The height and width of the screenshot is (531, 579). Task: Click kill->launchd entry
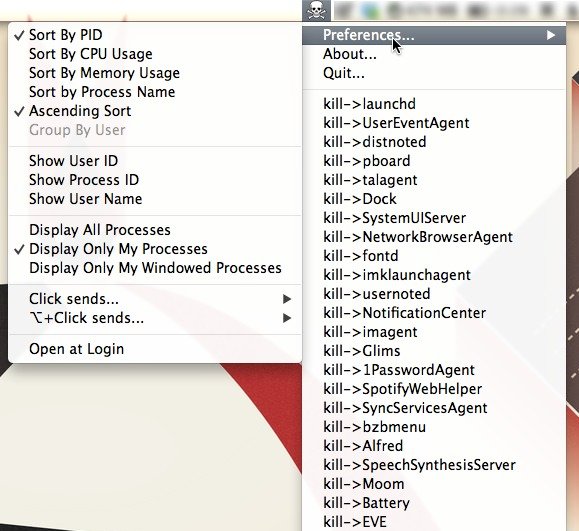[434, 104]
